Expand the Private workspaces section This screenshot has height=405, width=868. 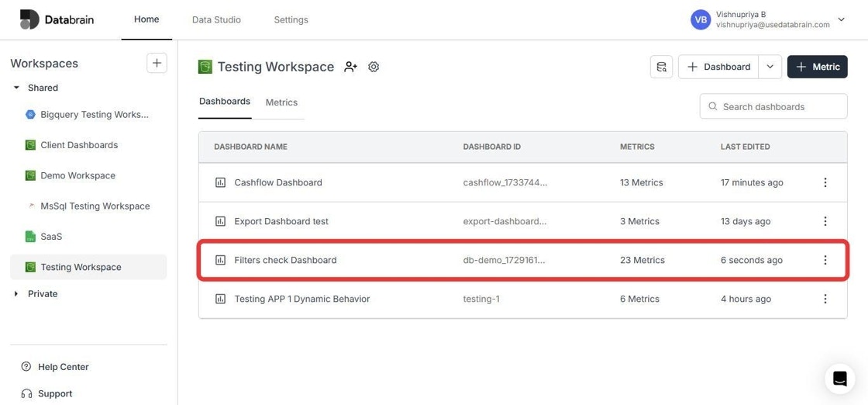coord(16,293)
